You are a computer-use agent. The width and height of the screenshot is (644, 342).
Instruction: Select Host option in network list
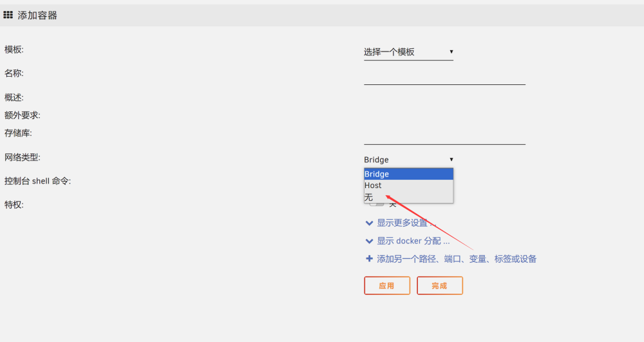coord(408,185)
